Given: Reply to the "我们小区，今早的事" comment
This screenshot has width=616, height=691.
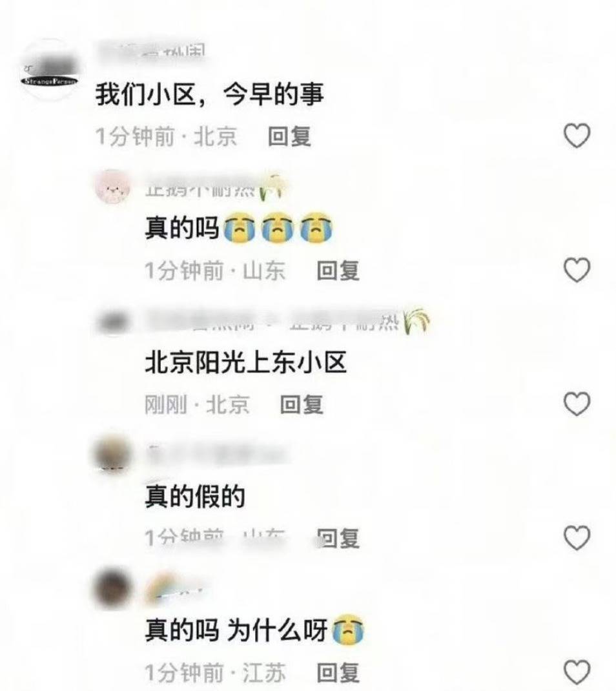Looking at the screenshot, I should (289, 136).
